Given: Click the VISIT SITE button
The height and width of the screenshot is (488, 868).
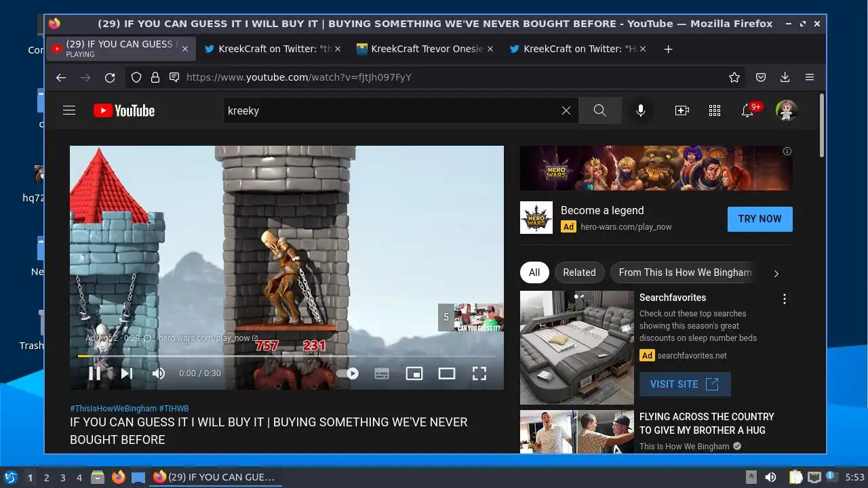Looking at the screenshot, I should pos(685,384).
